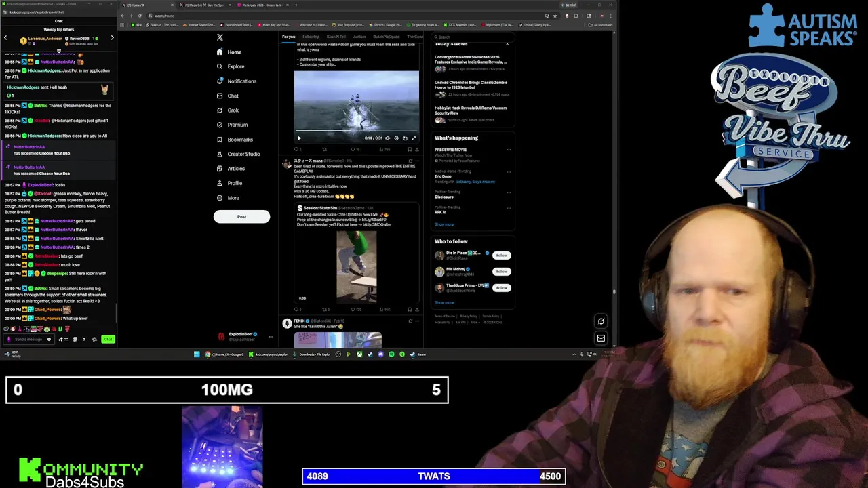Image resolution: width=868 pixels, height=488 pixels.
Task: Go to Explore in X sidebar
Action: point(231,66)
